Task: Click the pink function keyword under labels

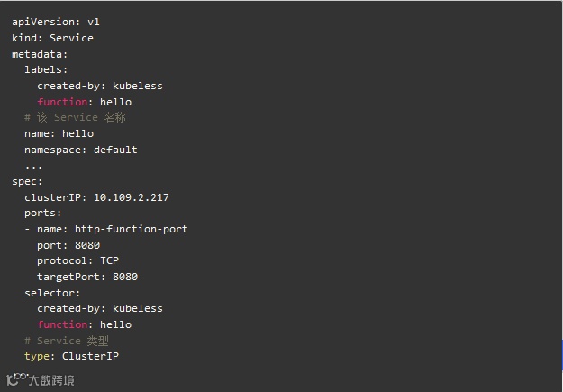Action: click(x=62, y=102)
